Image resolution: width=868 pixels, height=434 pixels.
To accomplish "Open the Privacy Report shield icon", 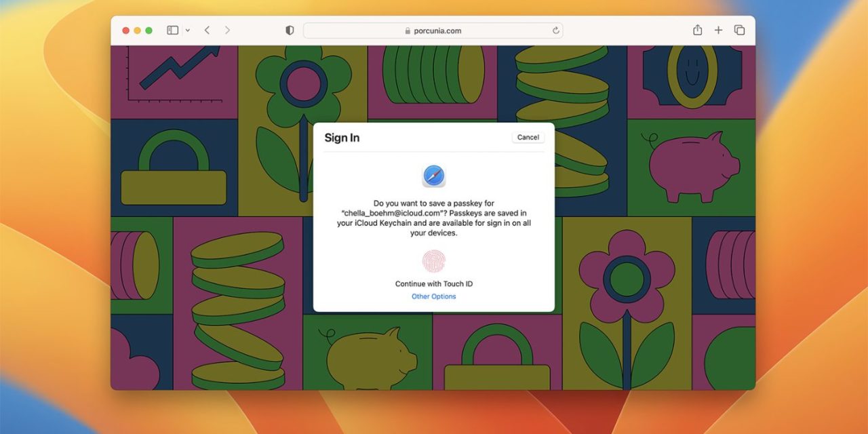I will pos(290,31).
